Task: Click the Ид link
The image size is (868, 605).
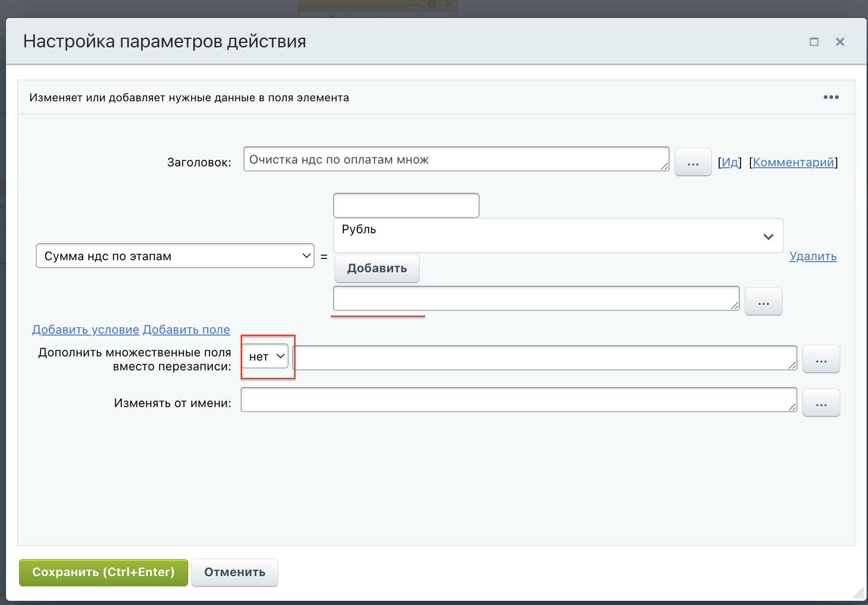Action: 730,162
